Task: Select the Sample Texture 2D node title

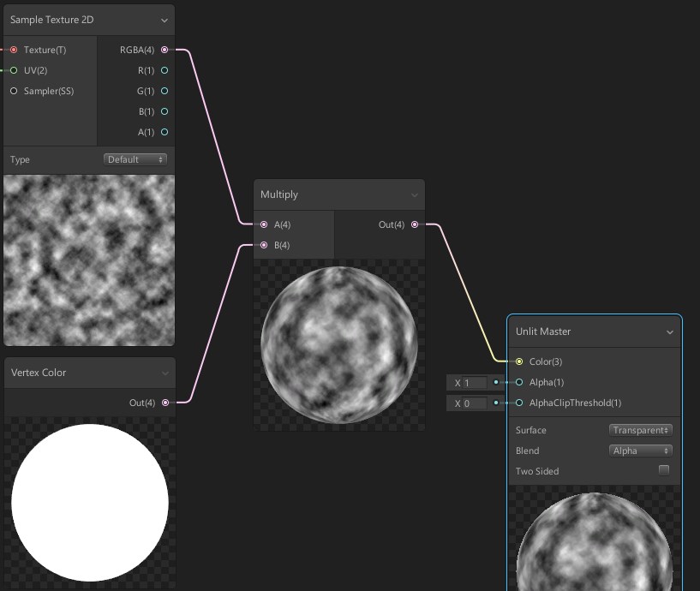Action: click(51, 20)
